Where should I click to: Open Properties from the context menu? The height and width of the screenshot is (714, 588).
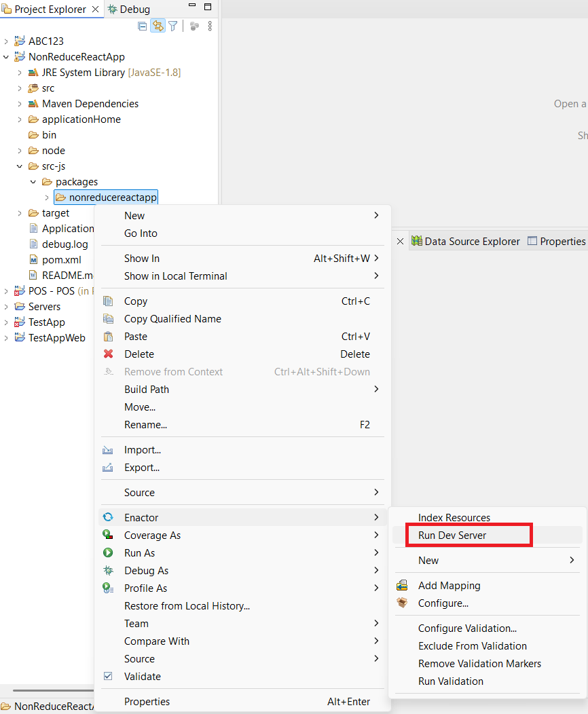click(243, 702)
